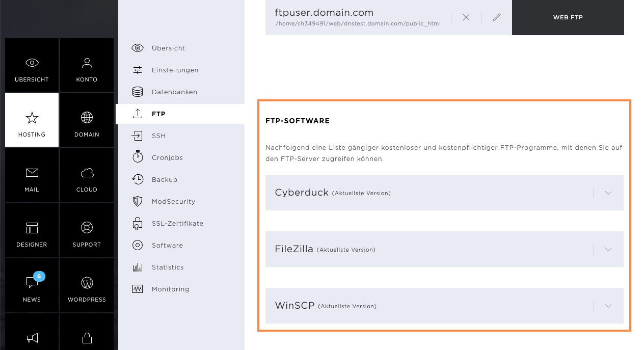Expand the WinSCP chevron
The height and width of the screenshot is (350, 644).
click(x=608, y=306)
